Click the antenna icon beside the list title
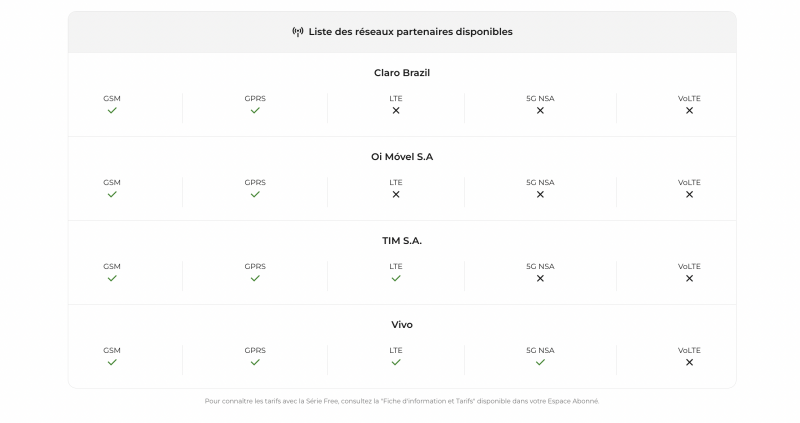 [x=297, y=32]
